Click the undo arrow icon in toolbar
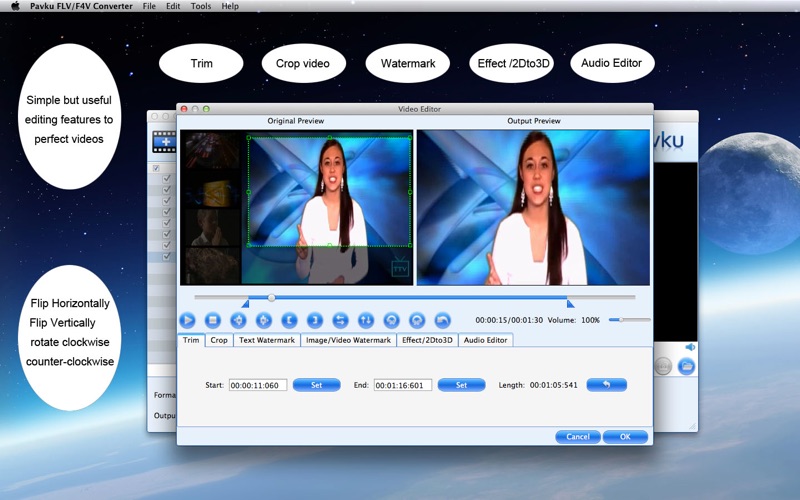 pyautogui.click(x=442, y=320)
